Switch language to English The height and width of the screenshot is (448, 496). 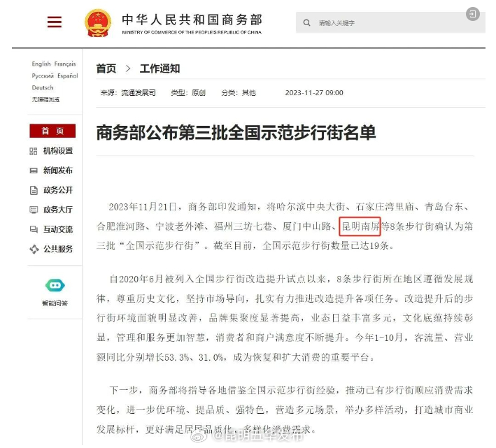click(x=41, y=64)
